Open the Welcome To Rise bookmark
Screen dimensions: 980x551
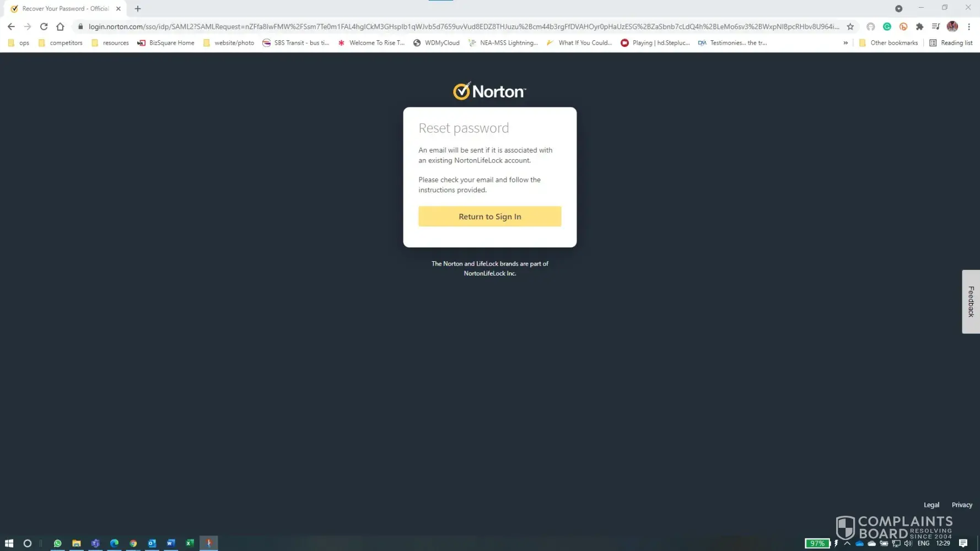tap(371, 42)
